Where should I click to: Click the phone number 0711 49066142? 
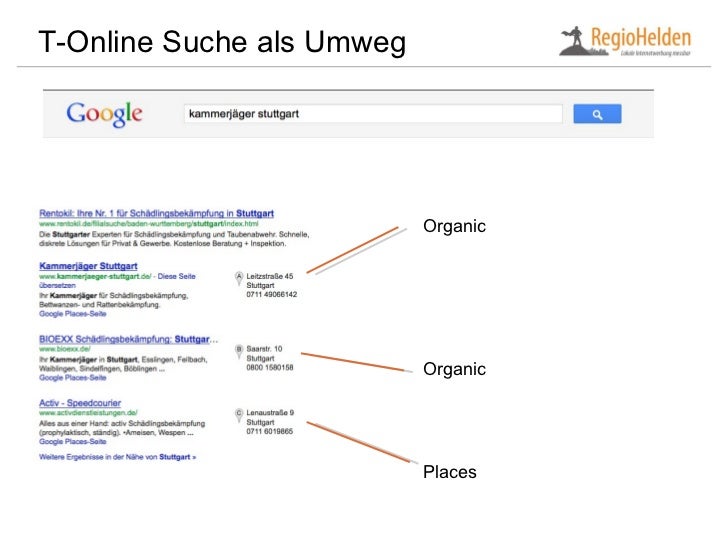click(x=272, y=294)
